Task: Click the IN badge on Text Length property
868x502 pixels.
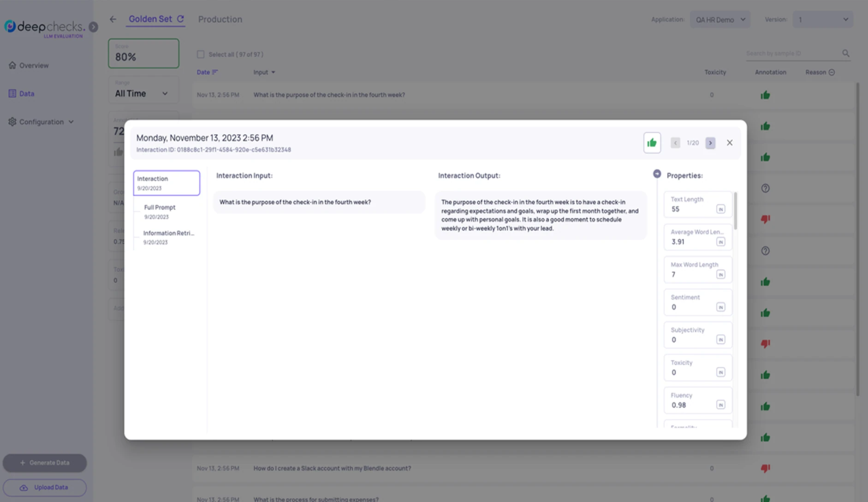Action: 720,209
